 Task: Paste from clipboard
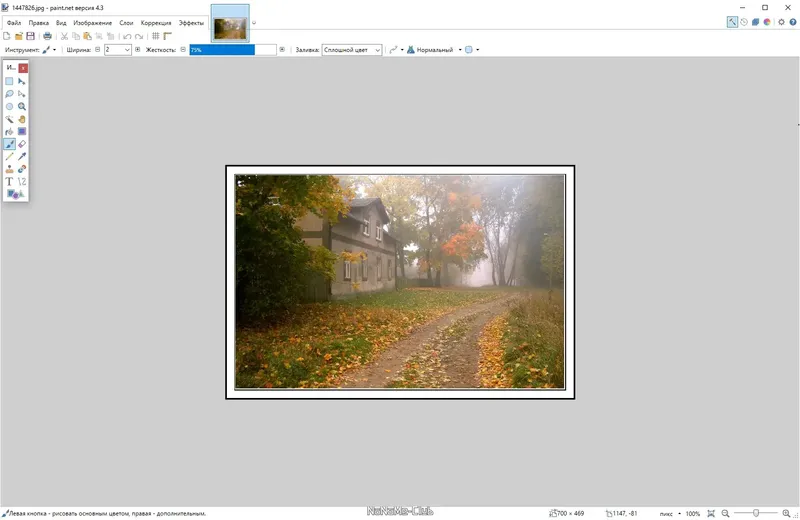coord(87,36)
